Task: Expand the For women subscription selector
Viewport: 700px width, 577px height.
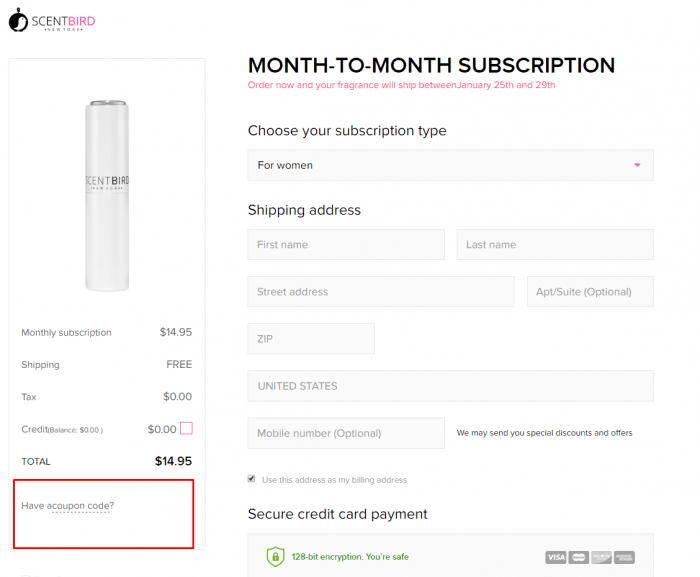Action: 450,165
